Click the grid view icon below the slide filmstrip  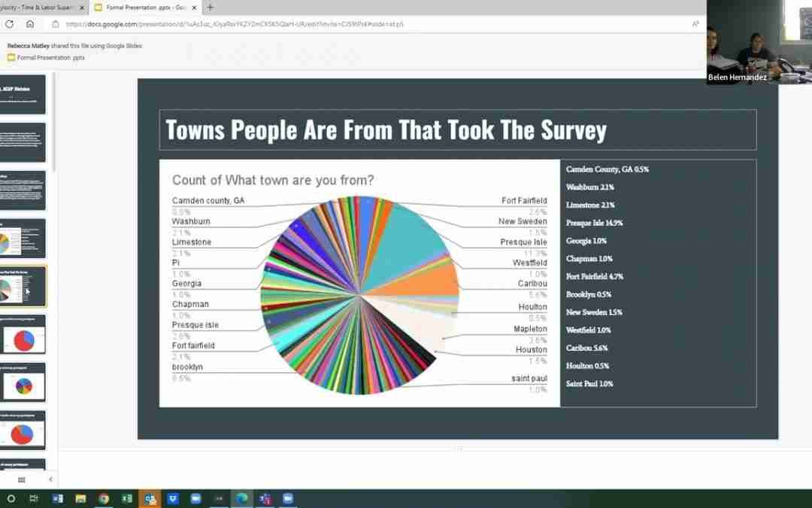pos(21,479)
